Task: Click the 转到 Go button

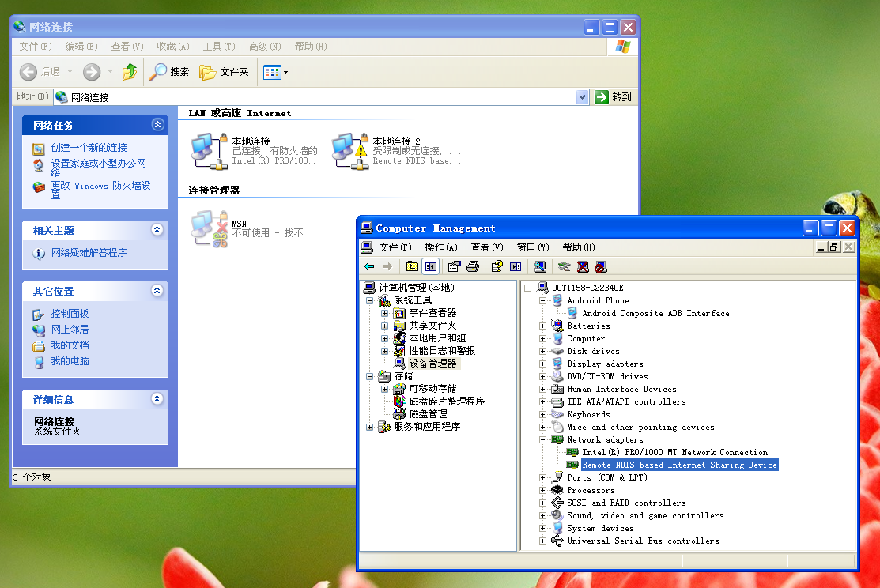Action: 614,96
